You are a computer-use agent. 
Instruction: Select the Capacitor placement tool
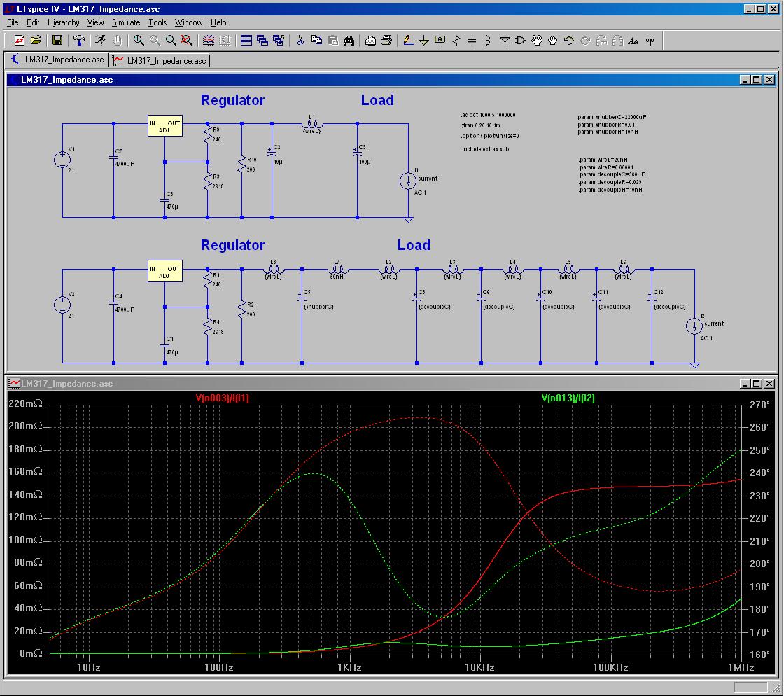coord(472,41)
